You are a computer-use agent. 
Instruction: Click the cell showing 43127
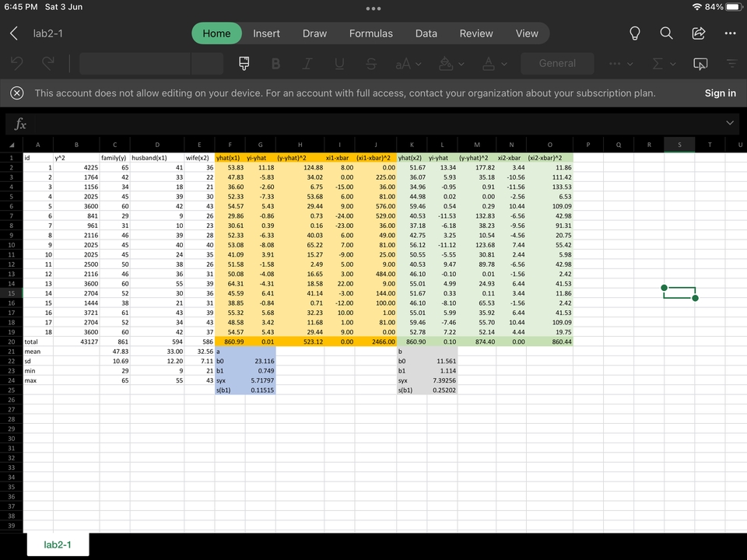76,341
